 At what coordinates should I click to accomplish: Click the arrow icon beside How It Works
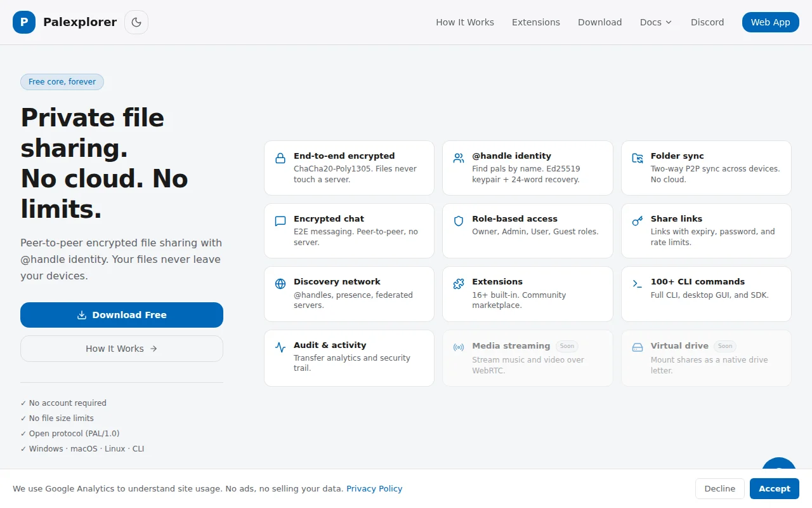154,349
